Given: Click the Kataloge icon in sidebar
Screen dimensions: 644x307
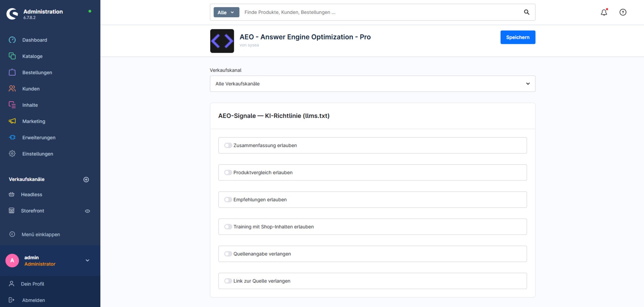Looking at the screenshot, I should point(12,56).
